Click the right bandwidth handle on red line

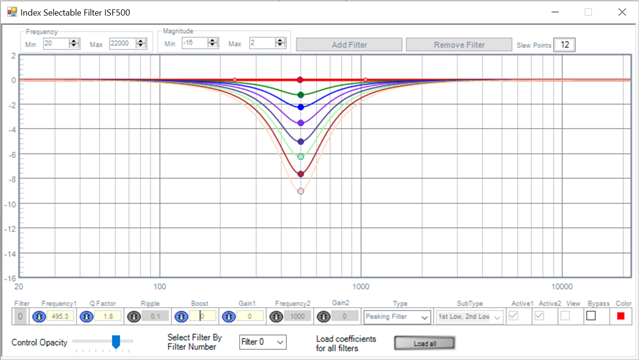[366, 80]
